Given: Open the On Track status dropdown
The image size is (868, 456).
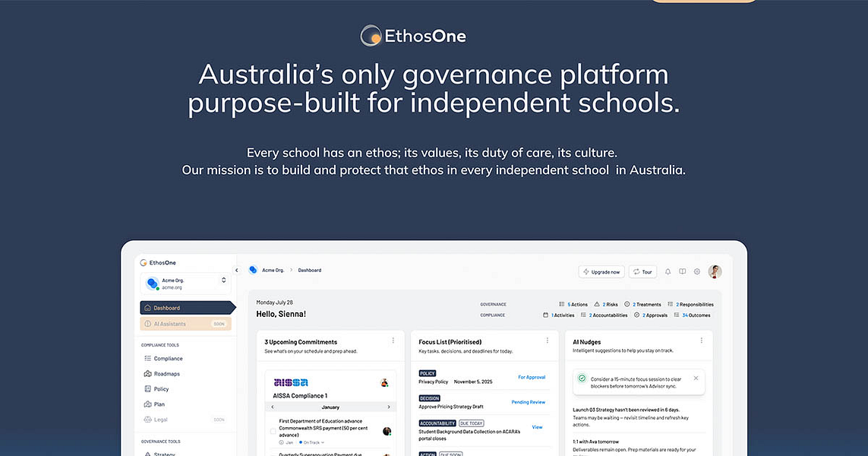Looking at the screenshot, I should 311,442.
